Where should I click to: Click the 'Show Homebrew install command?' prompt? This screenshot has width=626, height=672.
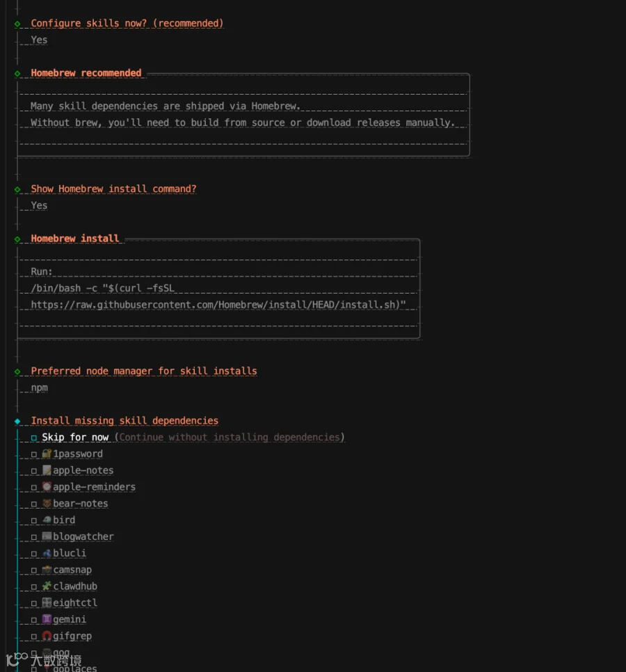113,189
